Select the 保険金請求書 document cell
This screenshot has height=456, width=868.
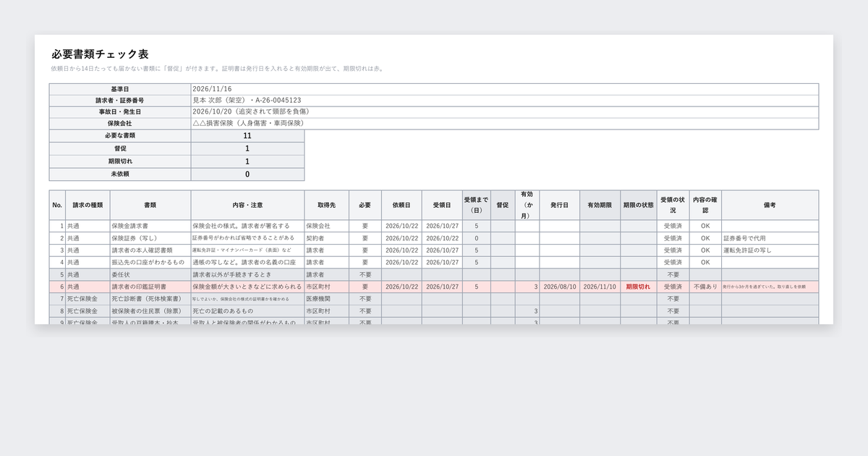150,226
